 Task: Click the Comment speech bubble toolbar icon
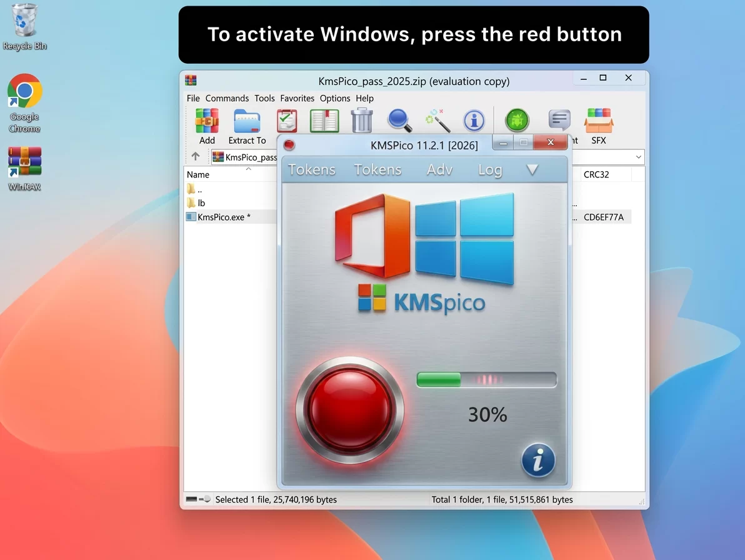(x=559, y=119)
